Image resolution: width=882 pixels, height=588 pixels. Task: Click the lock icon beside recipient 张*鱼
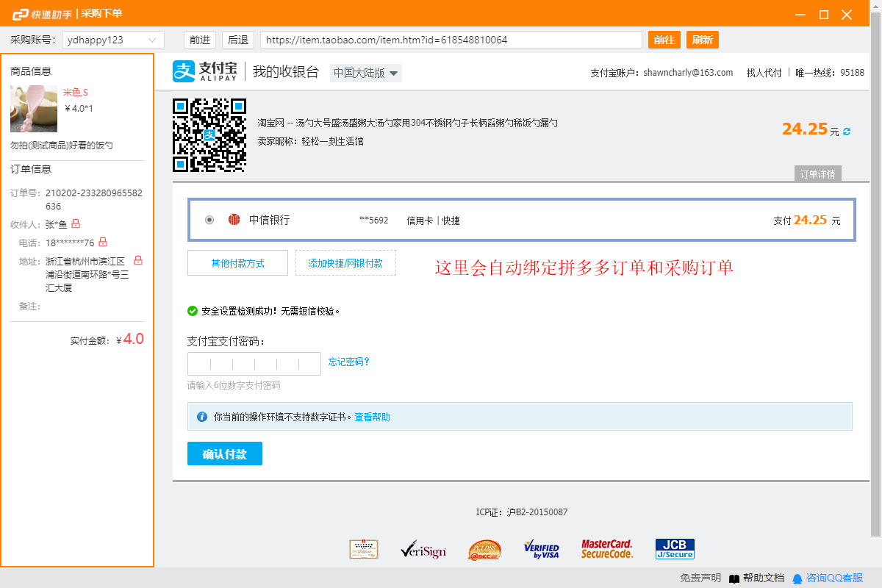point(77,224)
